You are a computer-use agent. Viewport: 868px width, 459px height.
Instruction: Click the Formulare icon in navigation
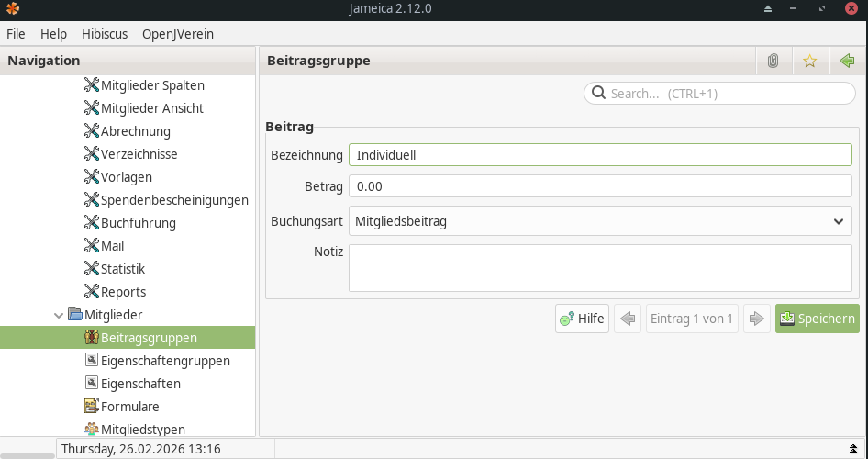pyautogui.click(x=91, y=407)
